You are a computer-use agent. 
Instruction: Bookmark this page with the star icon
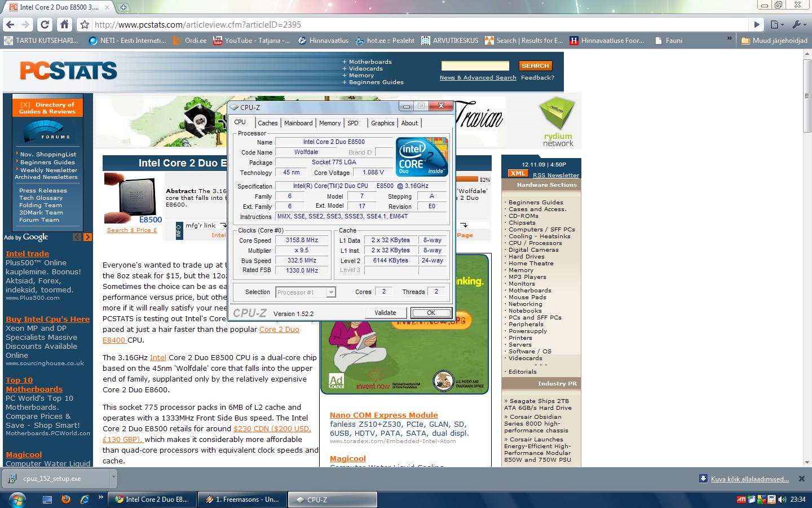[x=85, y=25]
